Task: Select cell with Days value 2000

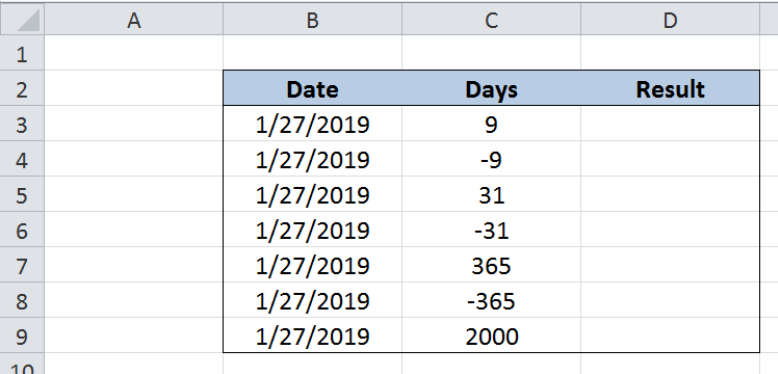Action: [491, 335]
